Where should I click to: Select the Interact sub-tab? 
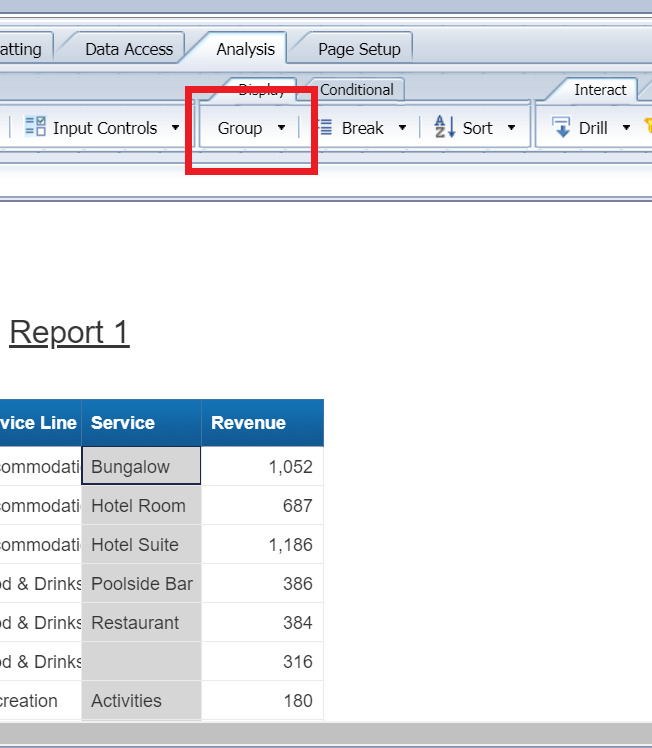click(600, 90)
